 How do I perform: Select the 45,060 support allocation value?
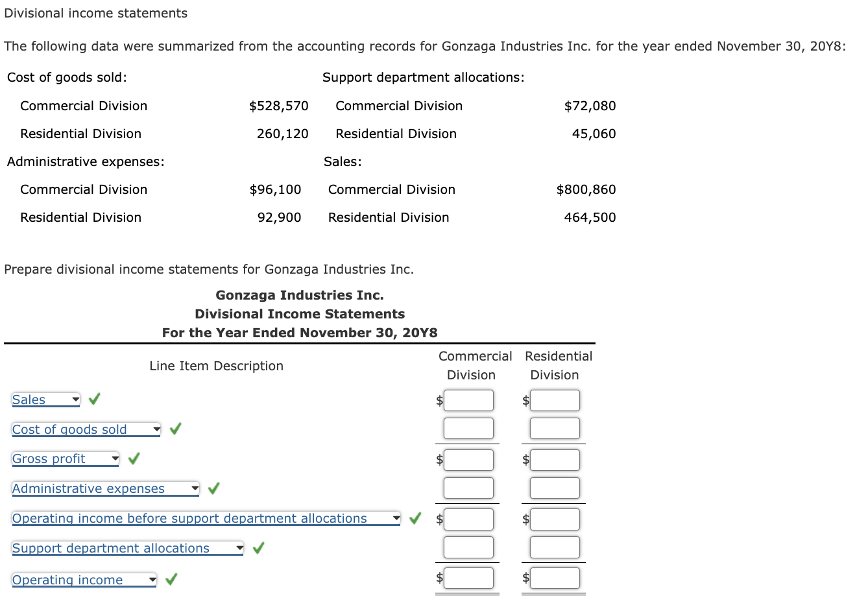click(594, 134)
